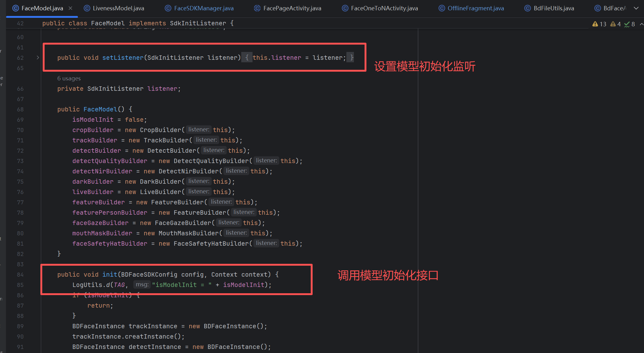
Task: Click the collapsed braces region on line 62
Action: 247,58
